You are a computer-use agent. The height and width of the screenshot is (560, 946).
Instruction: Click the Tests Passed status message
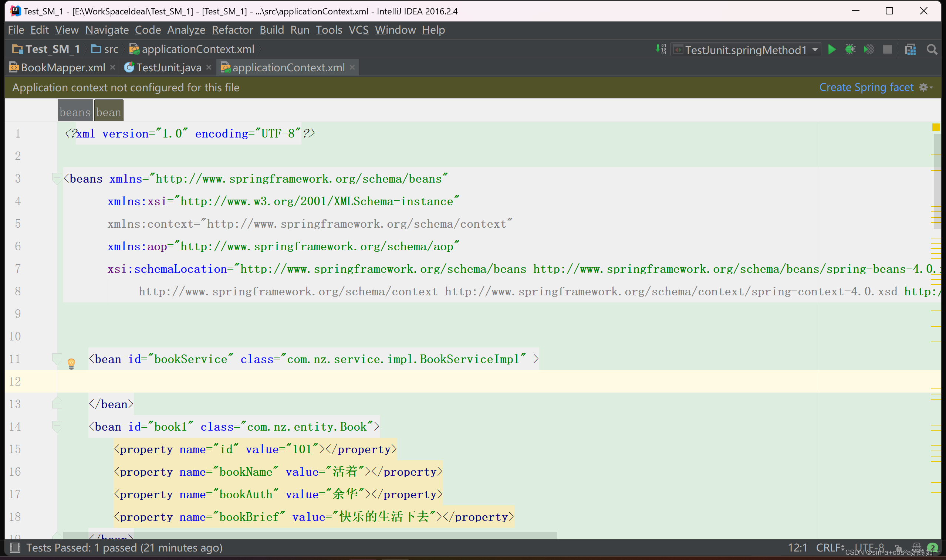[x=125, y=548]
